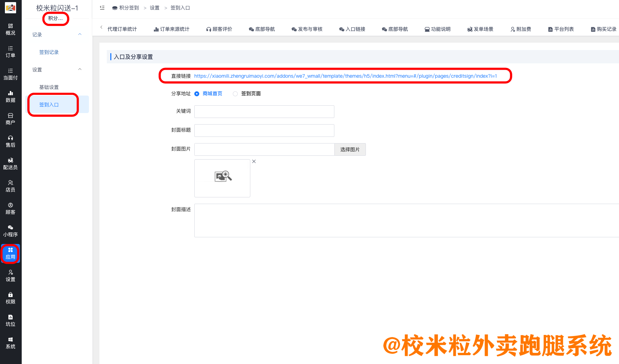619x364 pixels.
Task: Open the 发单场景 toolbar item
Action: (480, 29)
